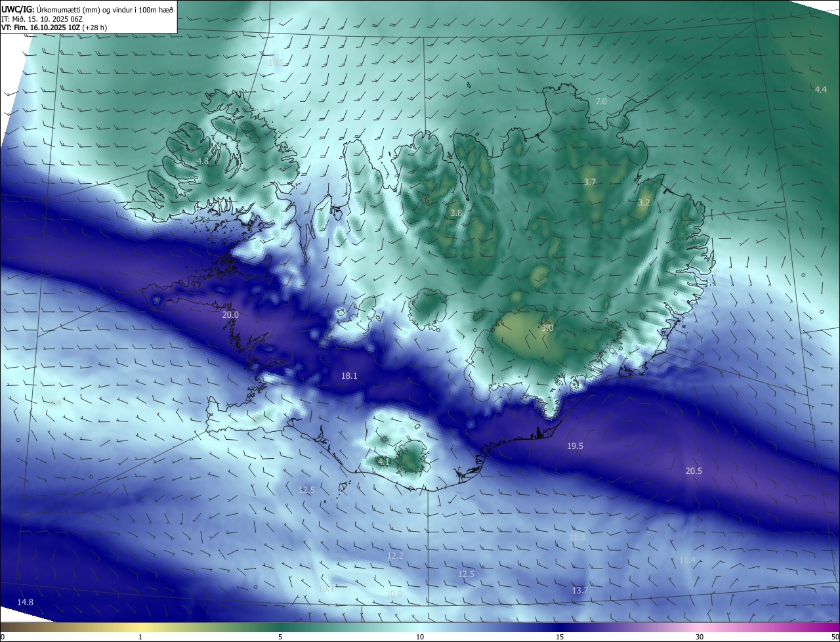The image size is (840, 642).
Task: Click the colour scale tick label 50
Action: tap(835, 637)
